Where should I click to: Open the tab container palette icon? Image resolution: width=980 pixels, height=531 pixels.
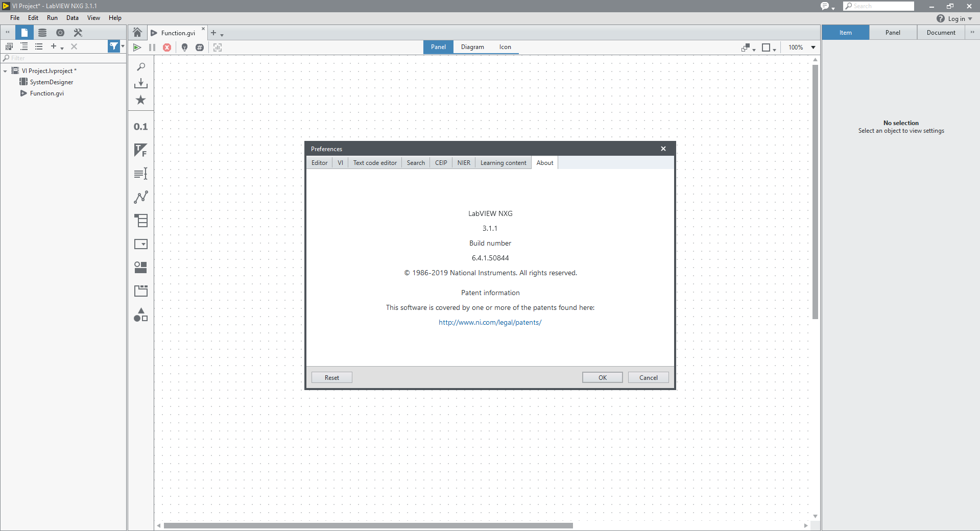(141, 291)
